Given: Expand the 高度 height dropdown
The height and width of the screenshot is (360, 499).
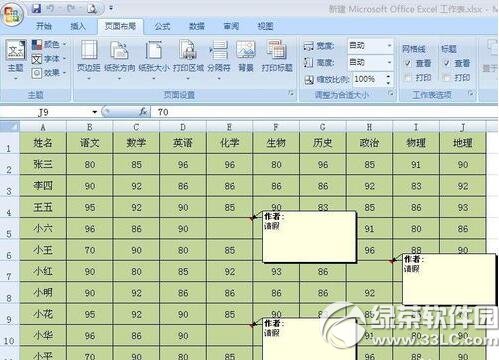Looking at the screenshot, I should (x=389, y=62).
